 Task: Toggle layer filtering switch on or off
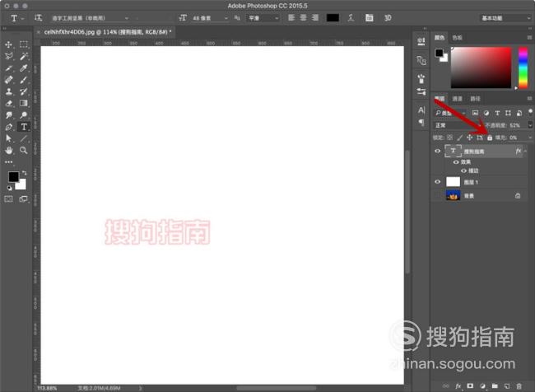pyautogui.click(x=530, y=111)
